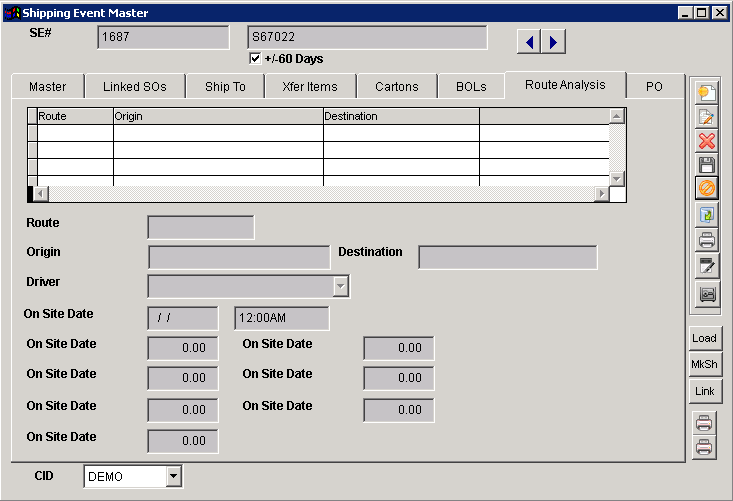This screenshot has width=733, height=501.
Task: Open the Driver dropdown list
Action: (x=341, y=287)
